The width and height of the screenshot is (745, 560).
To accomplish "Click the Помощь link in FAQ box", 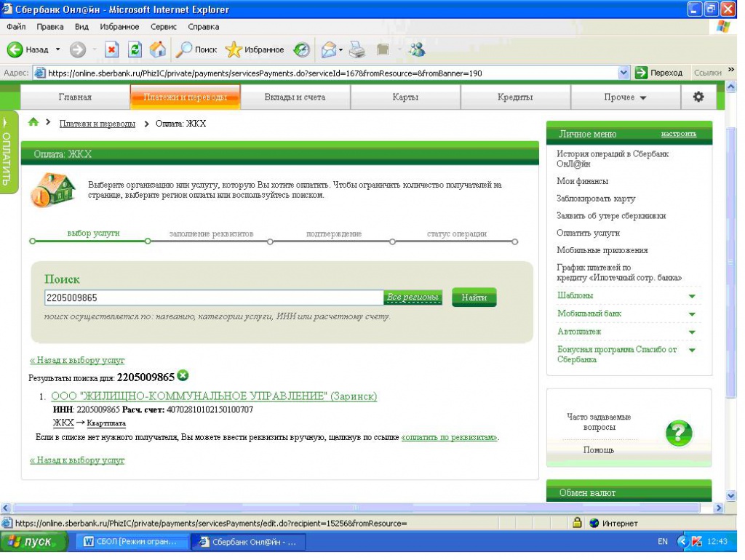I will tap(599, 449).
